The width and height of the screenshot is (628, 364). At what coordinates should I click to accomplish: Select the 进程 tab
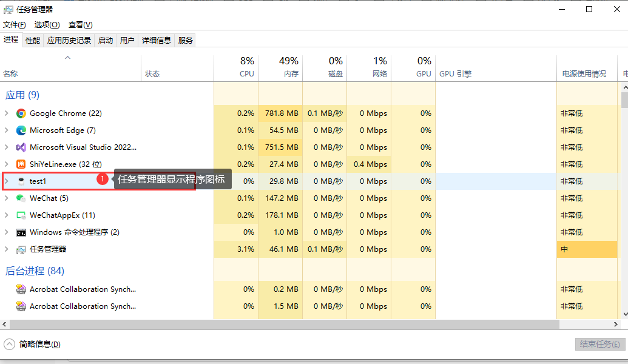[x=11, y=39]
